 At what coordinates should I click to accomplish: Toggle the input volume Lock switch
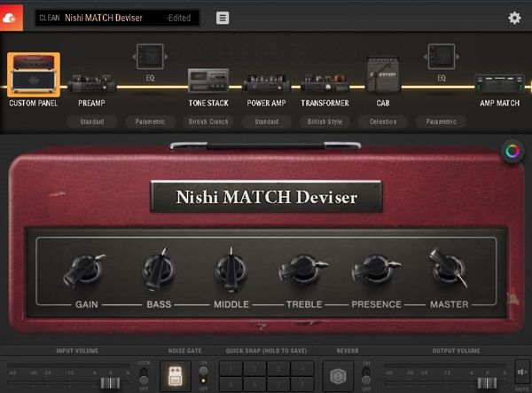coord(144,376)
